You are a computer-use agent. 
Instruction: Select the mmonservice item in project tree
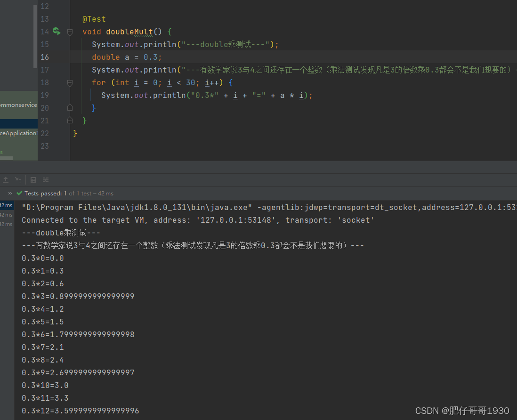click(19, 105)
